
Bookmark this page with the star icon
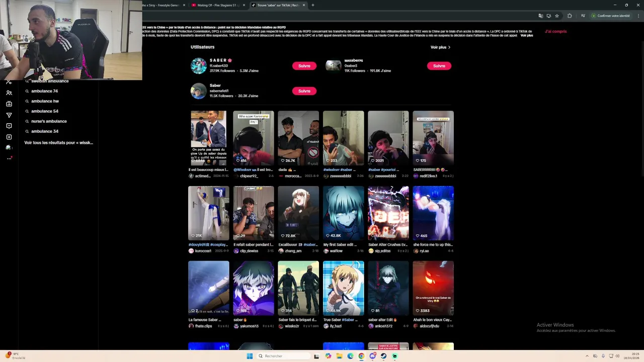(557, 16)
